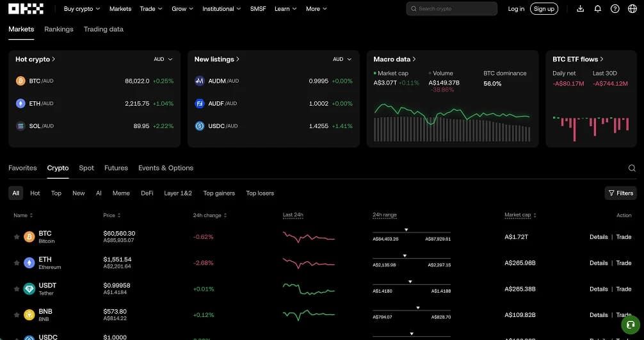Click the Bitcoin coin icon in table
The height and width of the screenshot is (340, 644).
[29, 237]
